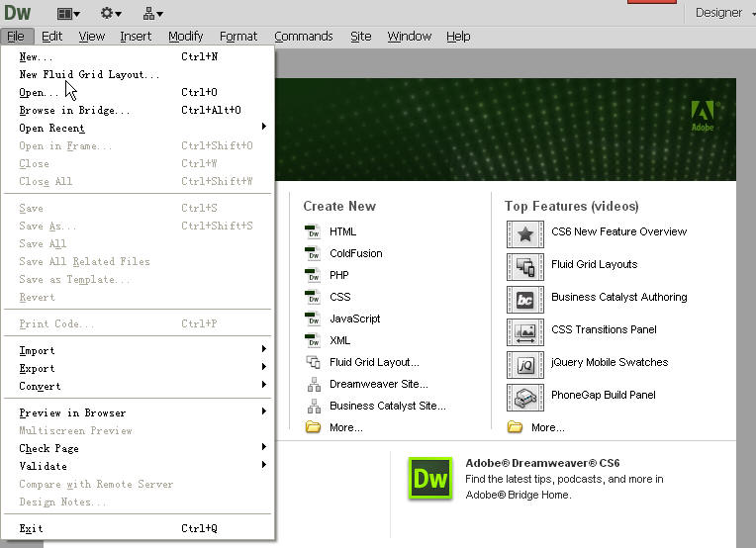This screenshot has width=756, height=548.
Task: Open the Layout dropdown icon in top bar
Action: (68, 14)
